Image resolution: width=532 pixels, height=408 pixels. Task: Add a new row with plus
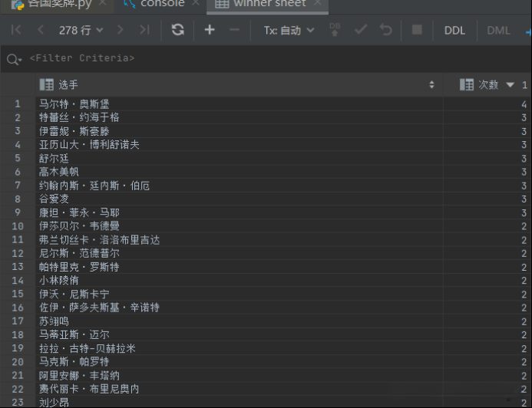[210, 30]
